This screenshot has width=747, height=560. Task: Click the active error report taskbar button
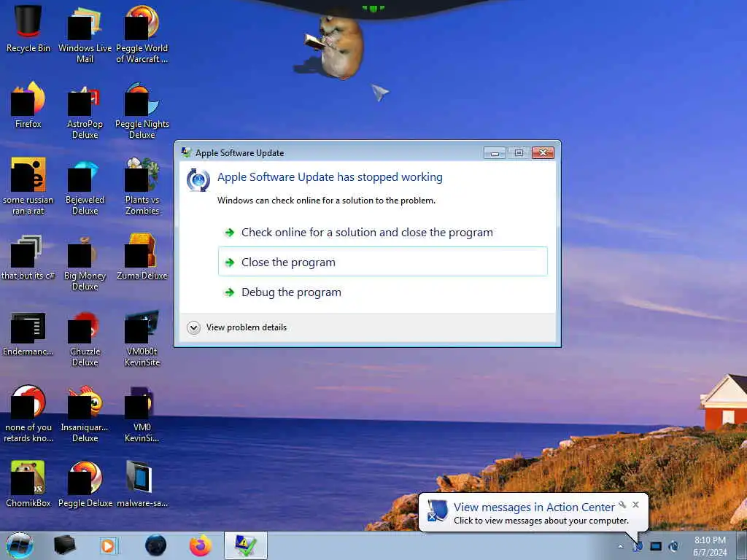click(245, 545)
